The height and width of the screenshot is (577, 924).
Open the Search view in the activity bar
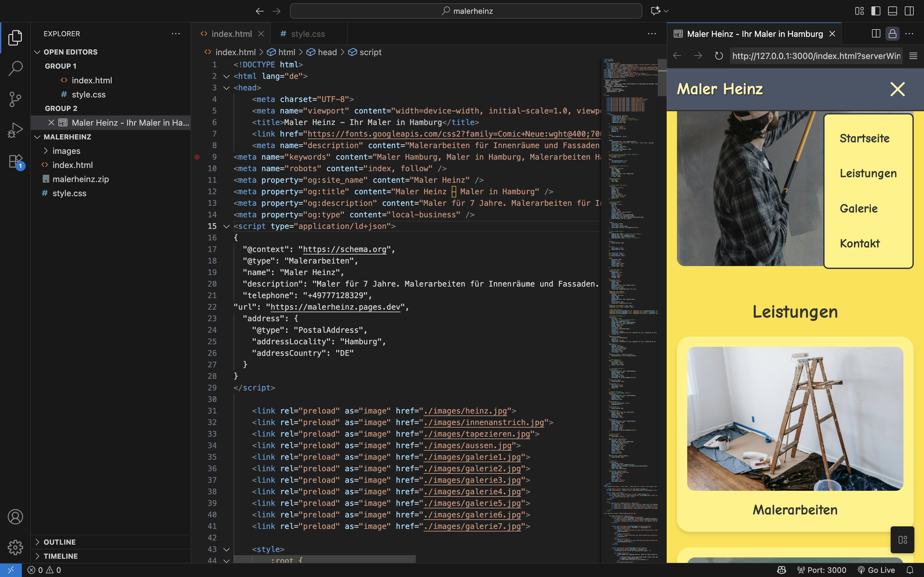15,69
